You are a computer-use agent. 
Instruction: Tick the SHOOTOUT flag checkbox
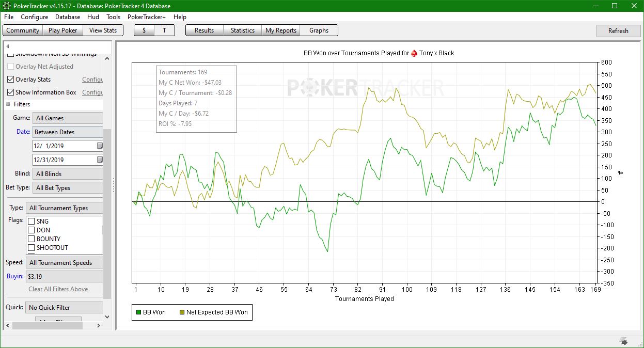pos(31,248)
